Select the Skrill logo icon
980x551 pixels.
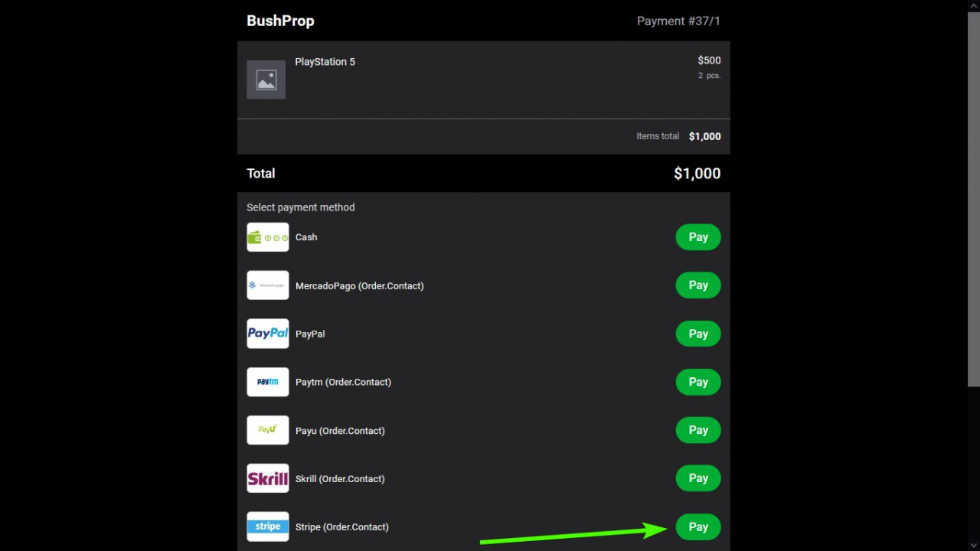(x=268, y=478)
